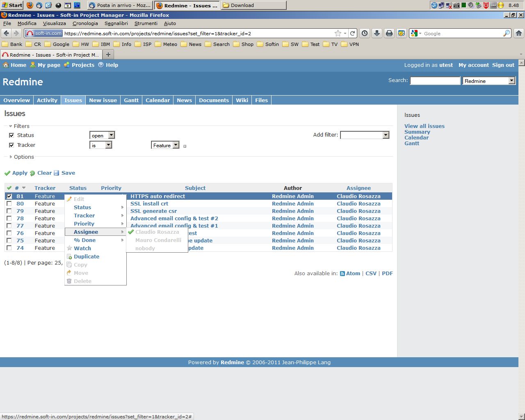Check the checkbox for issue 76
This screenshot has height=420, width=525.
point(9,233)
